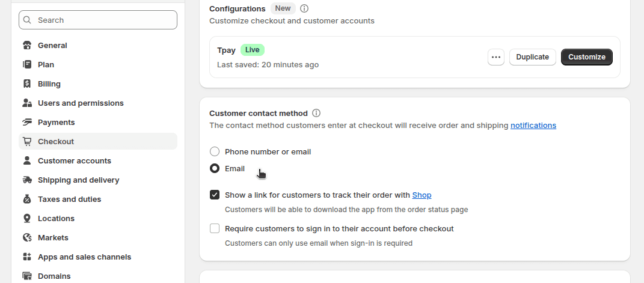Image resolution: width=644 pixels, height=283 pixels.
Task: Open Customer accounts settings
Action: 75,161
